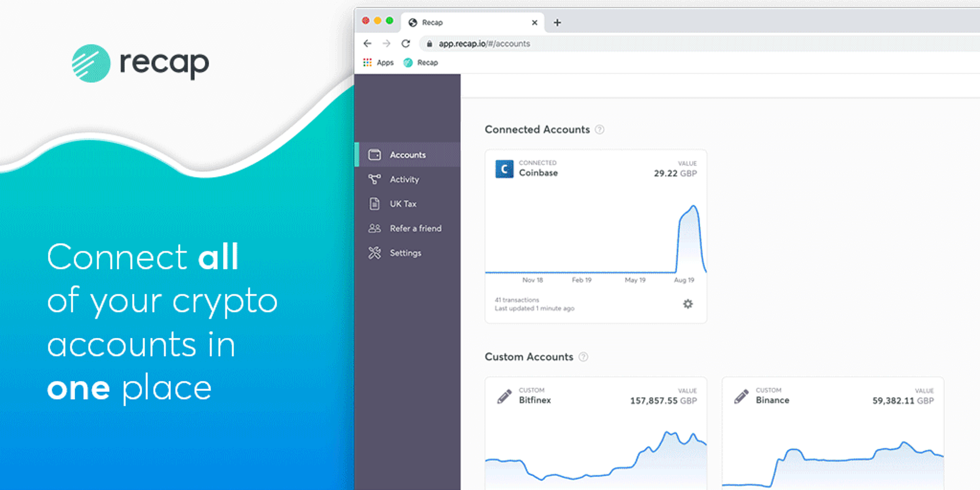Click the 59,382.11 GBP Binance value
Screen dimensions: 980x490
coord(903,401)
